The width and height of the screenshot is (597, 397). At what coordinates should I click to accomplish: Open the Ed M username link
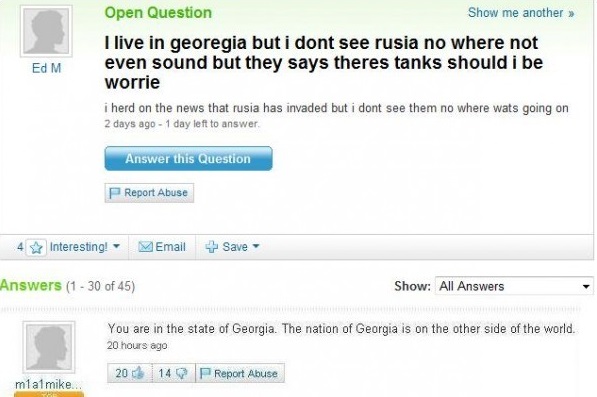tap(46, 68)
